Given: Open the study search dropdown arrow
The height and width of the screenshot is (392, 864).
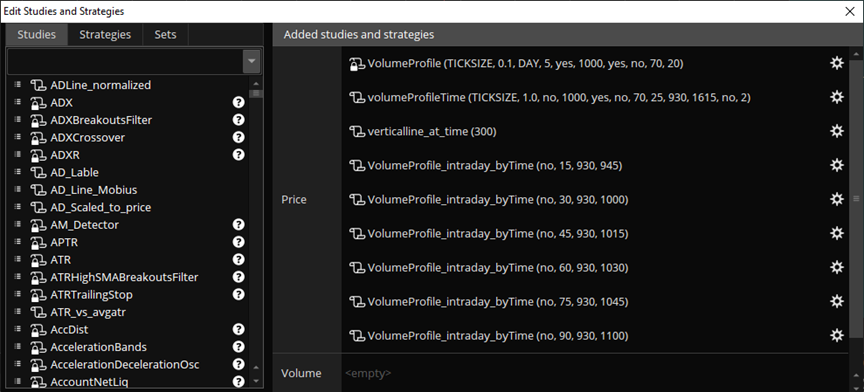Looking at the screenshot, I should tap(251, 61).
